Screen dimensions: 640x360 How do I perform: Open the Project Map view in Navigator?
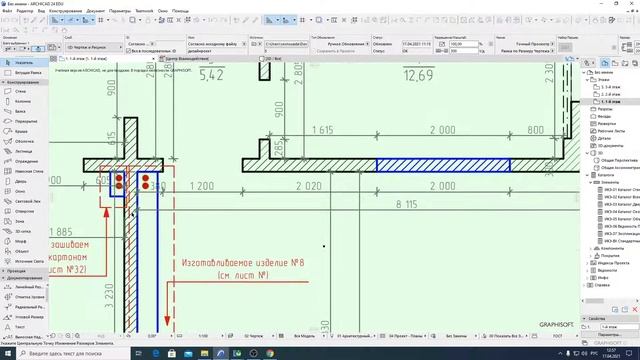[x=605, y=63]
